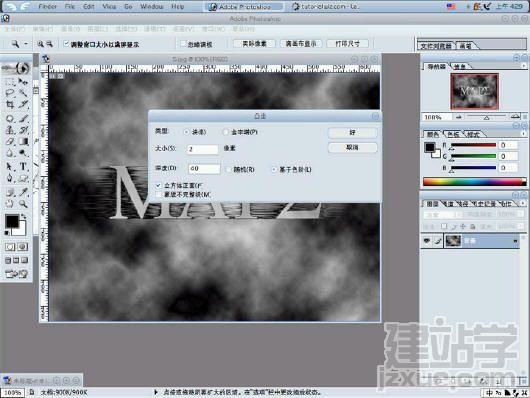This screenshot has height=398, width=530.
Task: Toggle the 立方体正面 checkbox in the dialog
Action: click(158, 185)
